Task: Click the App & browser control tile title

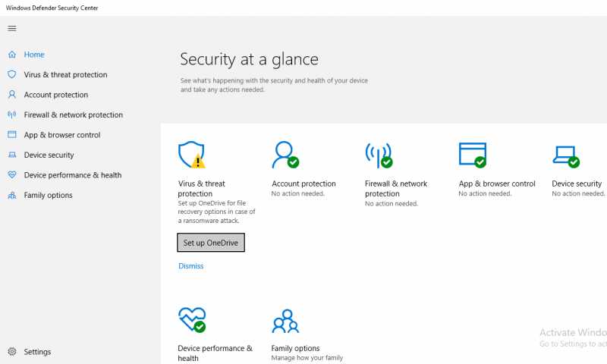Action: coord(497,184)
